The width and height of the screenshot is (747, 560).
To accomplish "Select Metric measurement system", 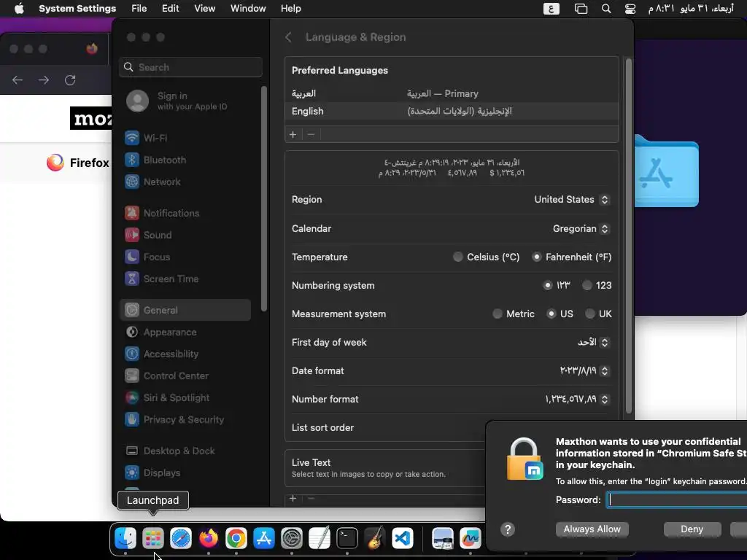I will [498, 314].
